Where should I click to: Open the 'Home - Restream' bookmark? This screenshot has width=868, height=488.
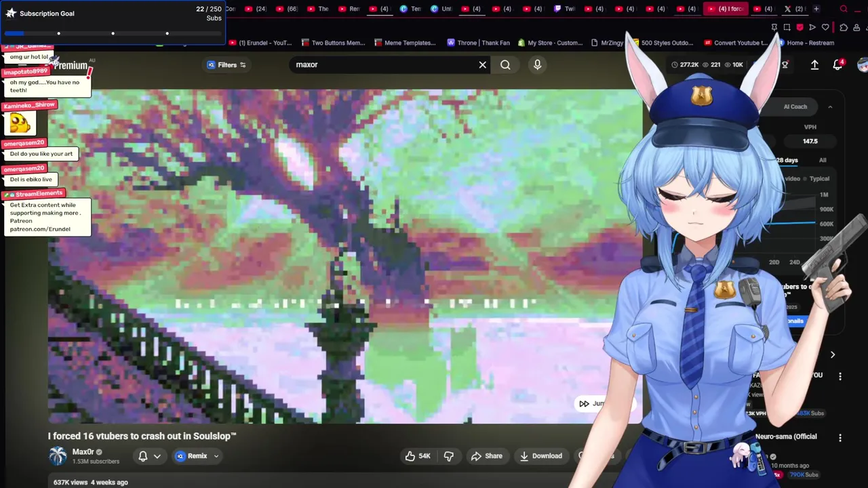point(806,43)
